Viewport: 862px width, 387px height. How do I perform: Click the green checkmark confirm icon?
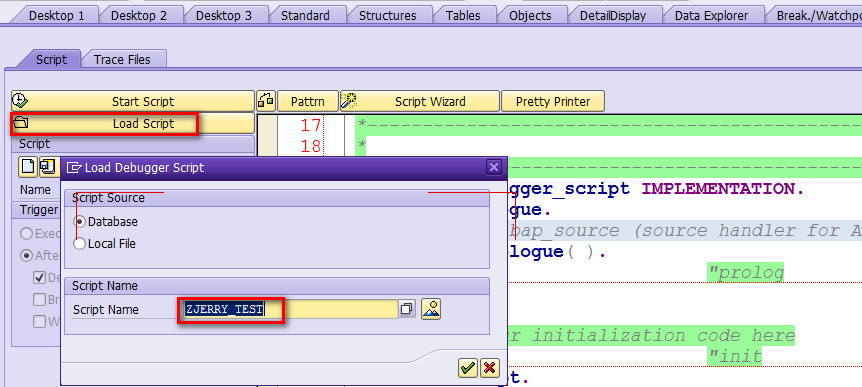coord(467,368)
